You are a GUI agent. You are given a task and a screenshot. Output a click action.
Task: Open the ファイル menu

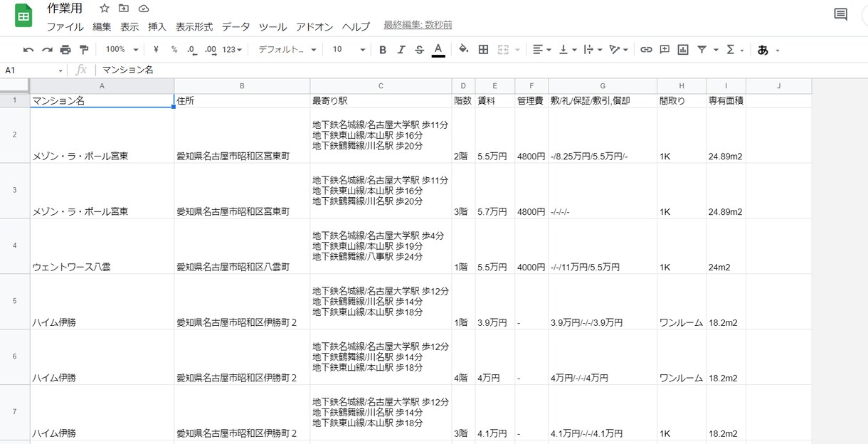[65, 26]
